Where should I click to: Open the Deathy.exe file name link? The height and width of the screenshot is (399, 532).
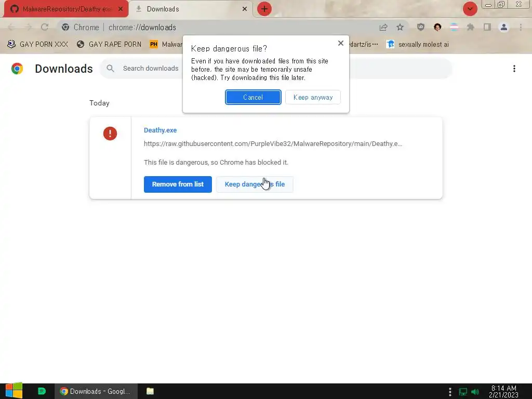160,130
